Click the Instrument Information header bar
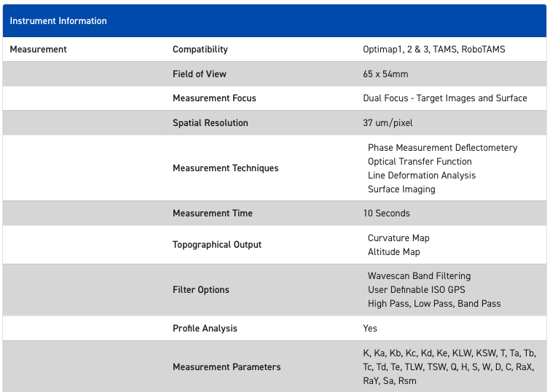The width and height of the screenshot is (550, 392). tap(275, 21)
